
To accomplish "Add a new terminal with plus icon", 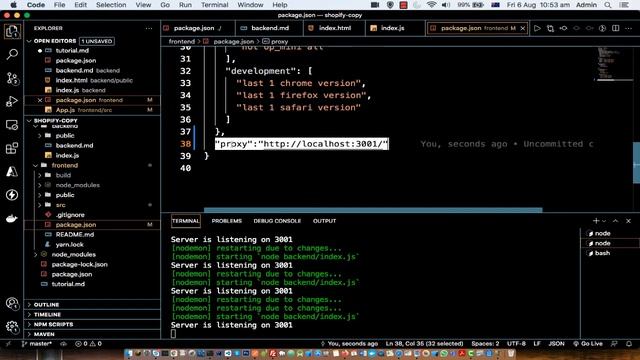I will click(x=596, y=221).
